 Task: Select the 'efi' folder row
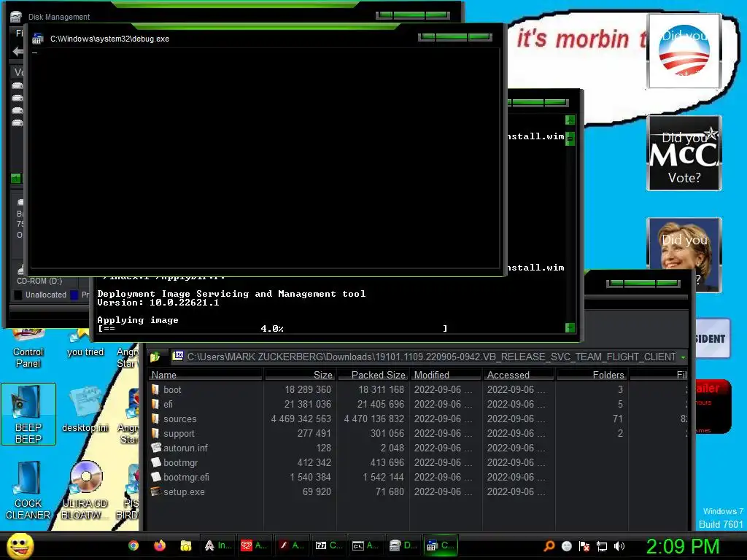click(x=419, y=404)
